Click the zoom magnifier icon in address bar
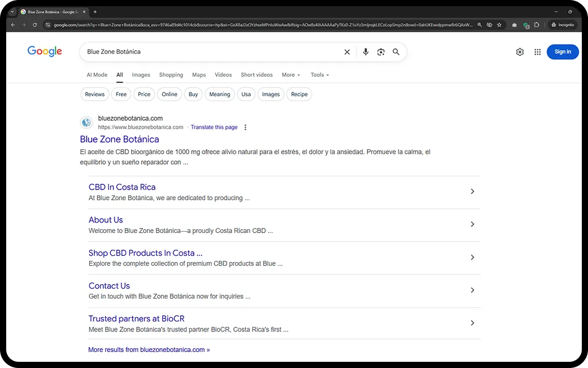Image resolution: width=588 pixels, height=368 pixels. coord(479,25)
